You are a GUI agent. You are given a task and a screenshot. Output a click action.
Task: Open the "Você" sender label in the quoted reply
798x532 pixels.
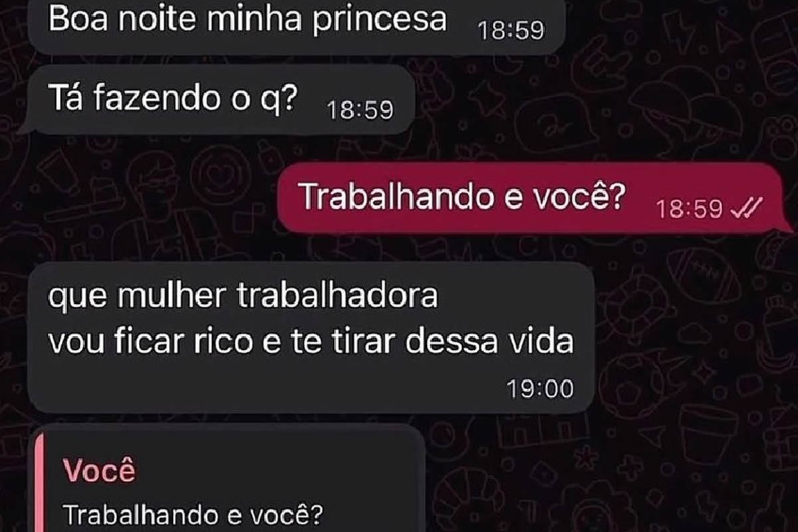click(99, 471)
